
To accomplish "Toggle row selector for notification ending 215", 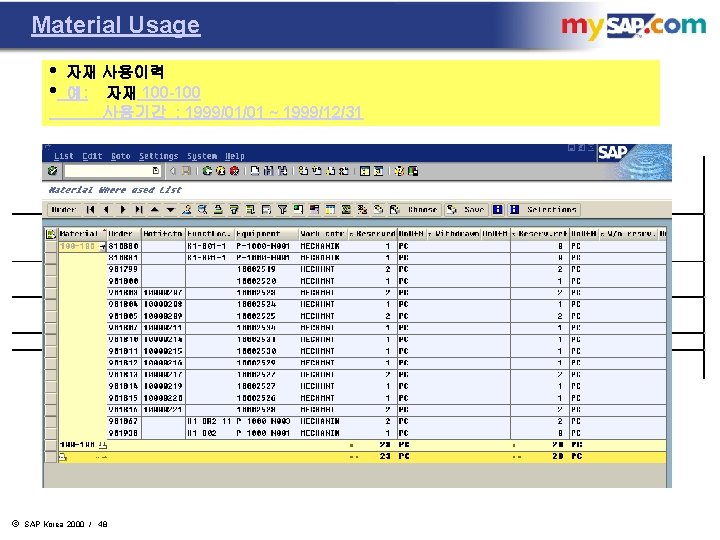I will click(51, 351).
